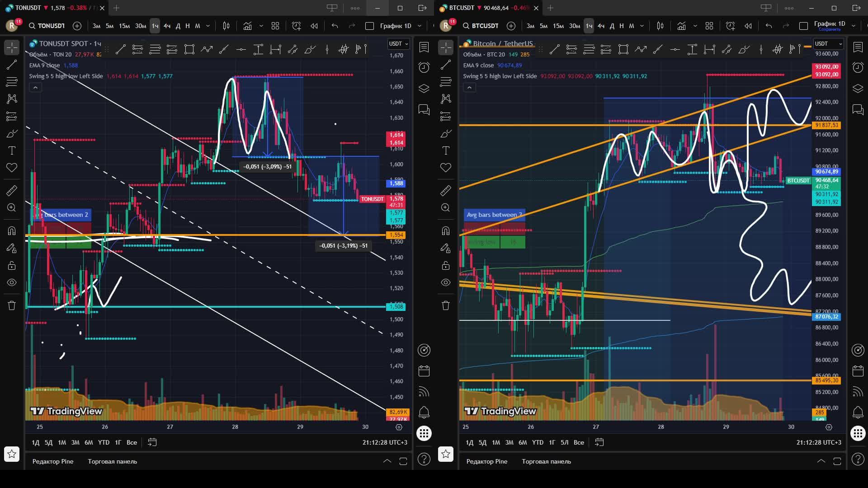Click the trash delete drawings icon in right chart

click(x=446, y=305)
